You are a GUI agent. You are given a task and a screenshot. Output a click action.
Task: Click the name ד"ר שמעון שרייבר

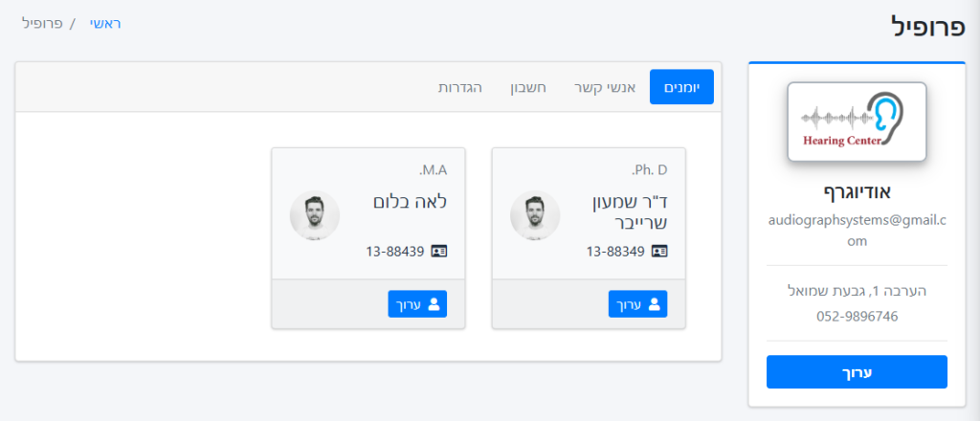629,212
